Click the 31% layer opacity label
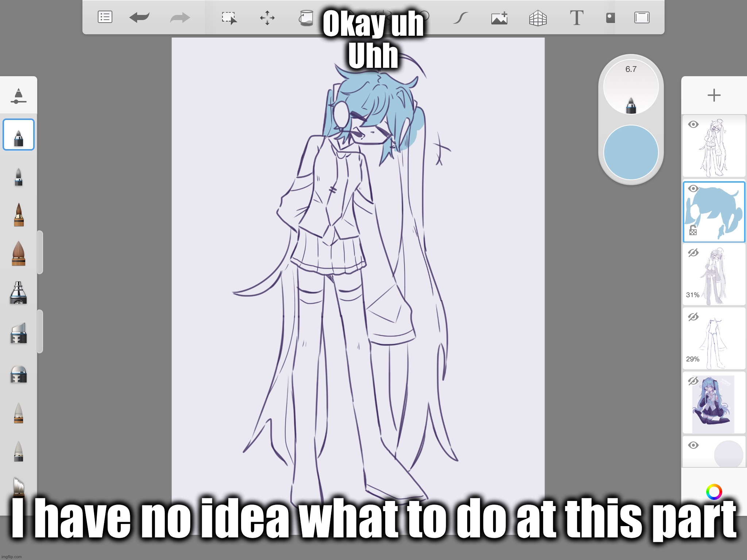747x560 pixels. 693,295
